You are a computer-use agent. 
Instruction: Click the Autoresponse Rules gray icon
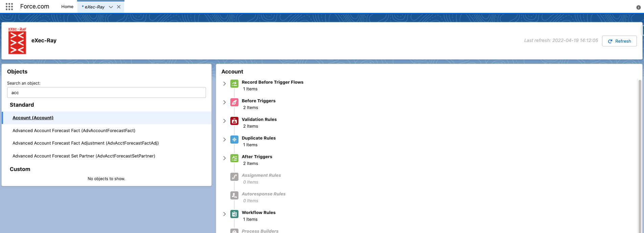pyautogui.click(x=234, y=195)
